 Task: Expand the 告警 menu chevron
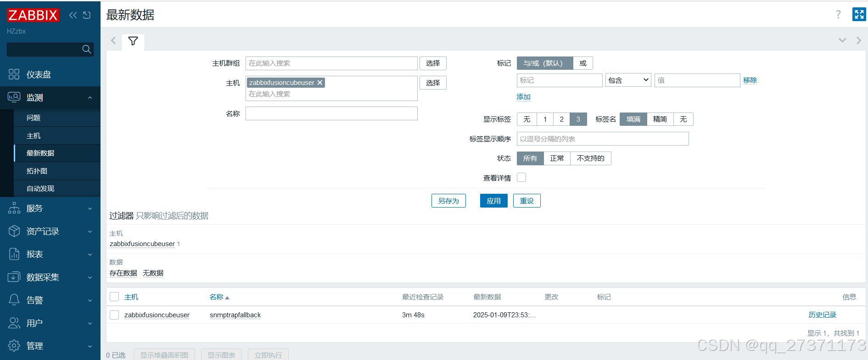click(90, 300)
